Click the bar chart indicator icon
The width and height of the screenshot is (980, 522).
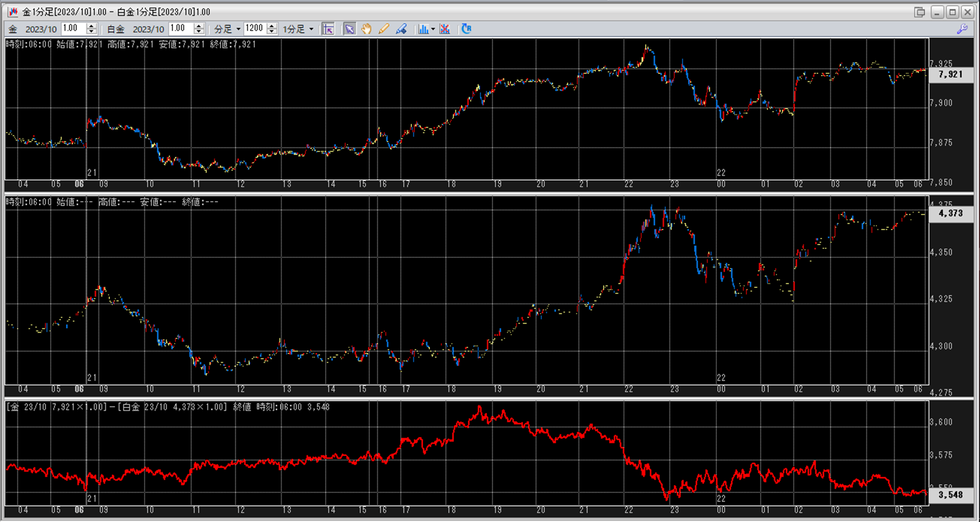point(423,29)
